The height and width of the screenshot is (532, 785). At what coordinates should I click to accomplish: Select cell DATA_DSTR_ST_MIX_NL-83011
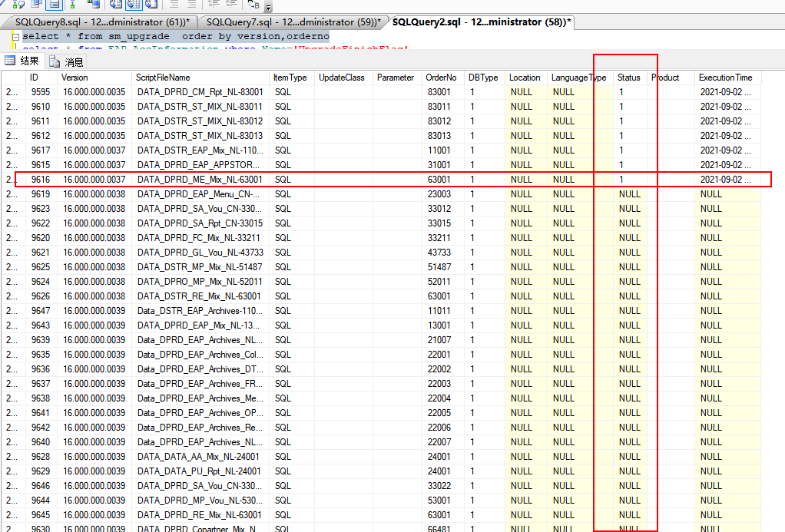click(x=200, y=107)
